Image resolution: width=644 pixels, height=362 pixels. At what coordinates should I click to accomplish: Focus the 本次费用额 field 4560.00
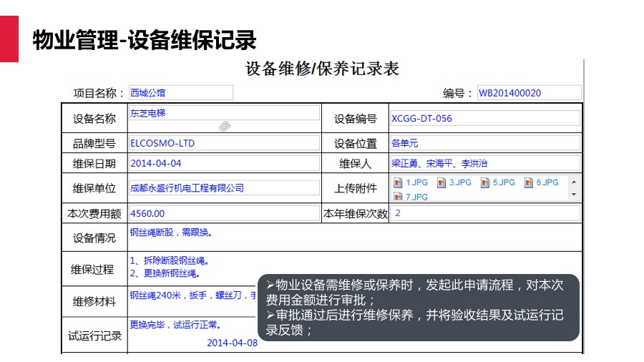[x=223, y=213]
